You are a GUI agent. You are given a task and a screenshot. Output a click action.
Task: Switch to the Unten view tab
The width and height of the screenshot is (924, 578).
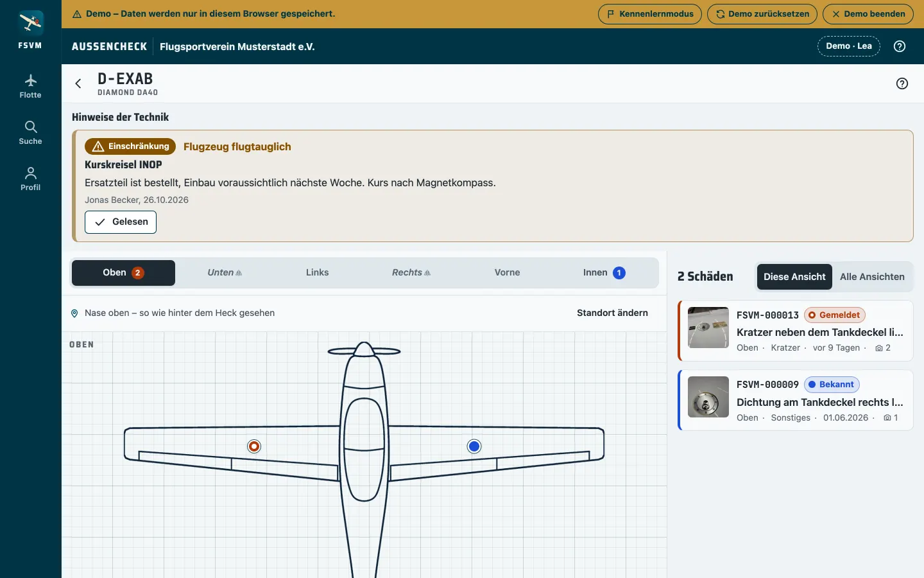[225, 273]
